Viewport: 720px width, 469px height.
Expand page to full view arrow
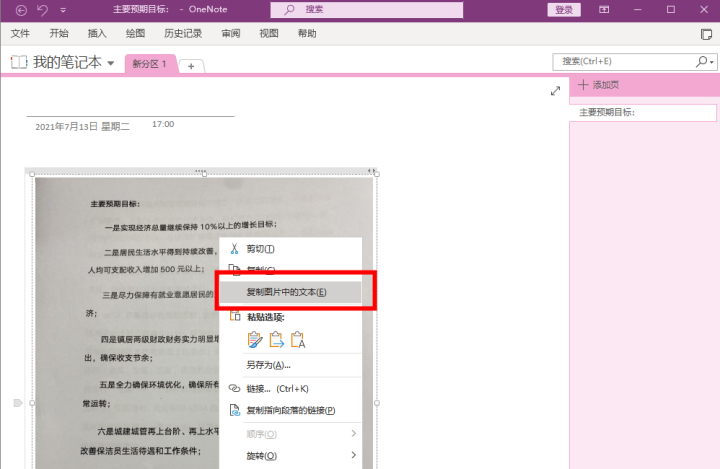coord(556,91)
